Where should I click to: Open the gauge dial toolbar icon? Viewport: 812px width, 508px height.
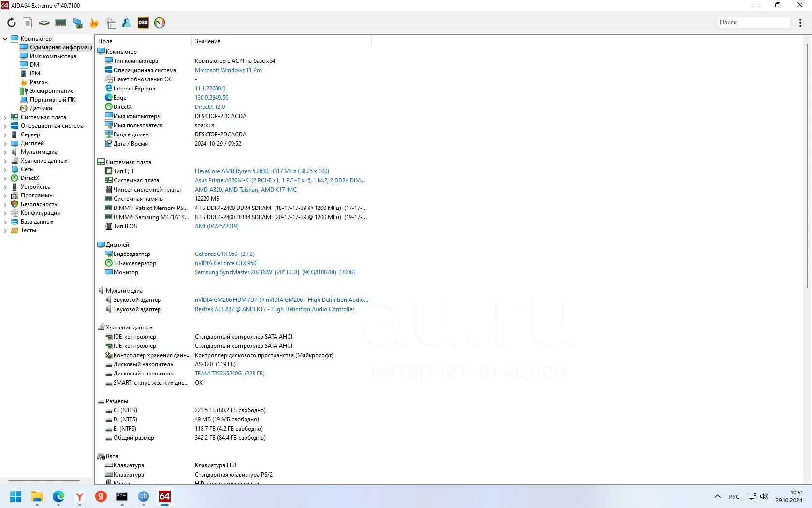click(x=159, y=23)
